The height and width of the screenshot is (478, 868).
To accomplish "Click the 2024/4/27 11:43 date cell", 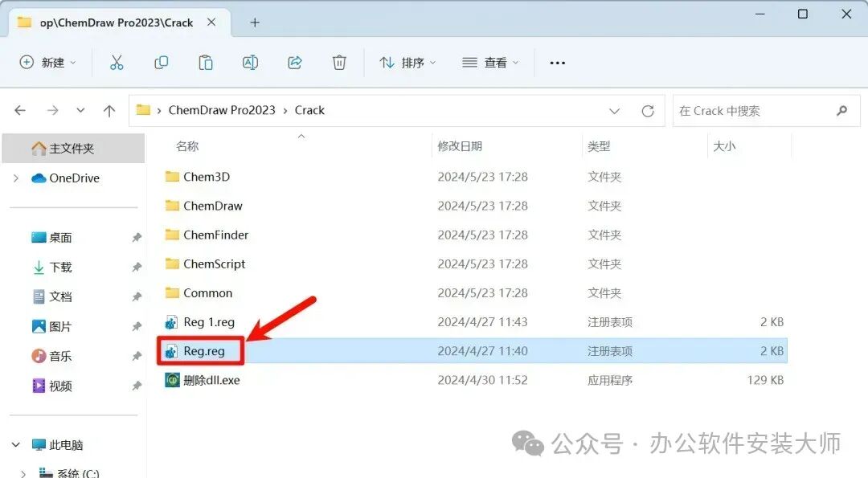I will (482, 322).
